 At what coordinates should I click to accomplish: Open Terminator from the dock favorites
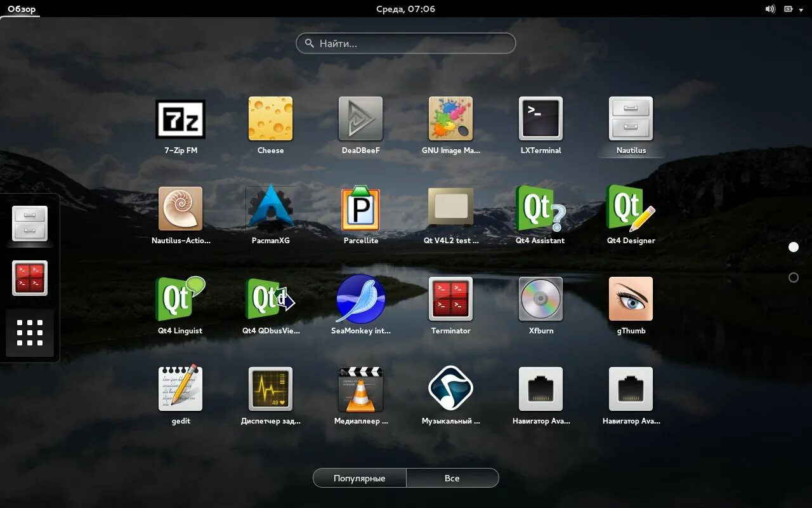pos(30,277)
